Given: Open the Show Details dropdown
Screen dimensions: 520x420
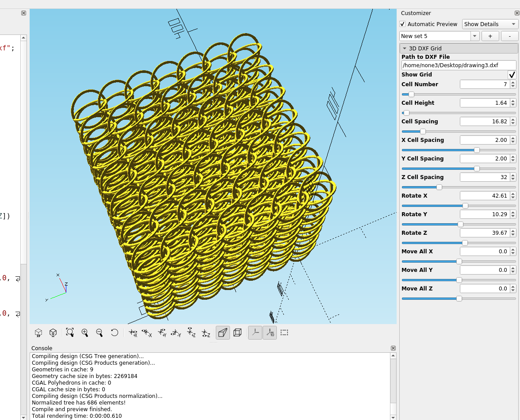Looking at the screenshot, I should point(489,24).
